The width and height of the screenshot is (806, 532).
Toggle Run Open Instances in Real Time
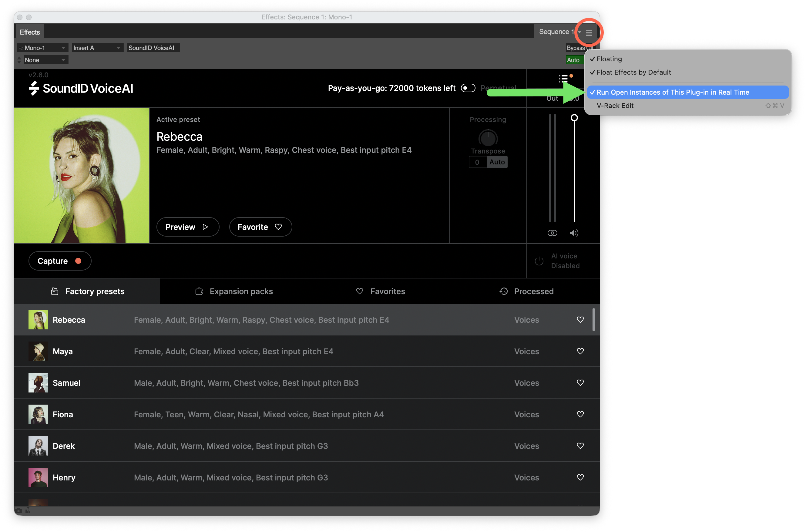[688, 92]
